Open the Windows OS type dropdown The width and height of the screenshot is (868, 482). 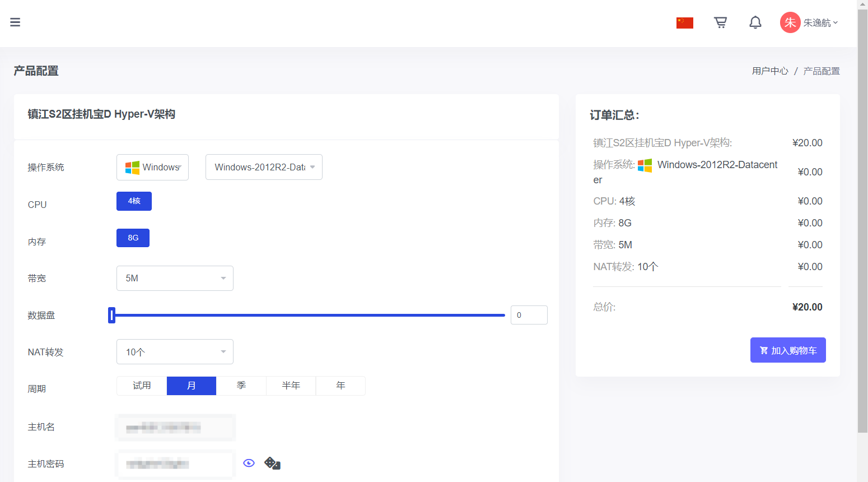point(152,167)
